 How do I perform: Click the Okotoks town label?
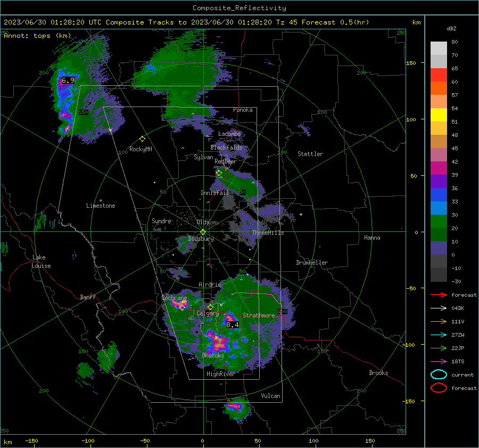pyautogui.click(x=213, y=355)
